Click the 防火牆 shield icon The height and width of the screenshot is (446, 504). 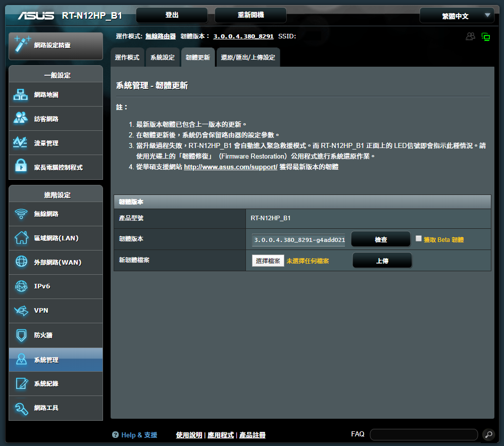tap(22, 335)
